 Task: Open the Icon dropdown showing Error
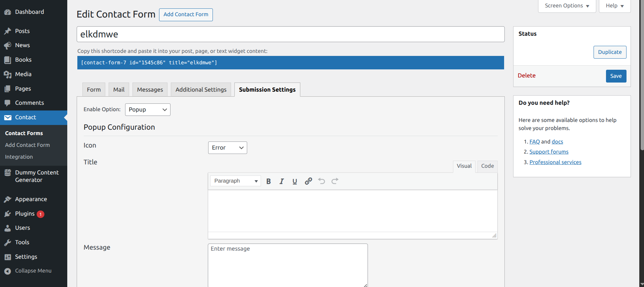(x=227, y=148)
